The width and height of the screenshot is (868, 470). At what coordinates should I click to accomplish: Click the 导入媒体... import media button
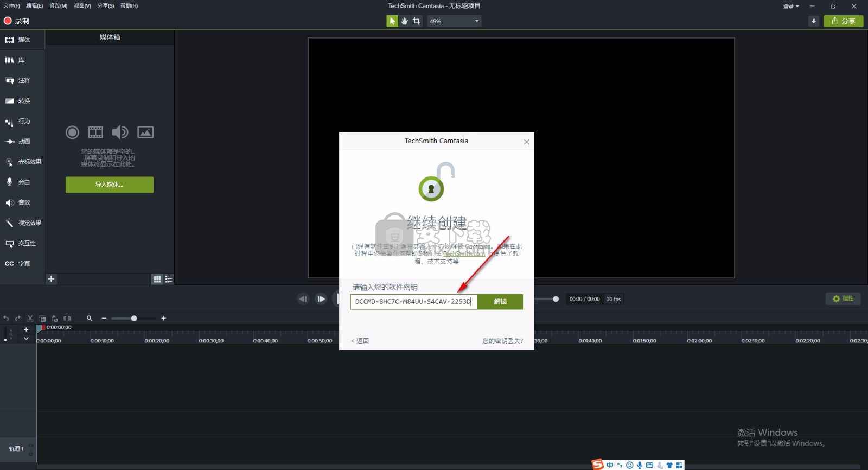click(x=110, y=185)
